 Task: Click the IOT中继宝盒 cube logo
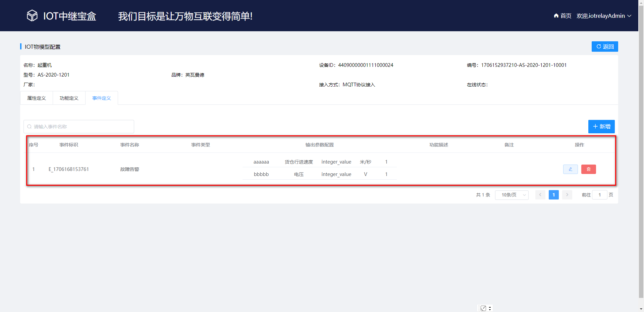point(32,15)
